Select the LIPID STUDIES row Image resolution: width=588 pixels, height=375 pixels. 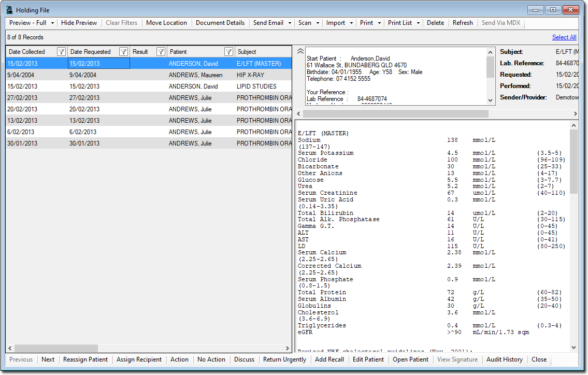tap(149, 86)
